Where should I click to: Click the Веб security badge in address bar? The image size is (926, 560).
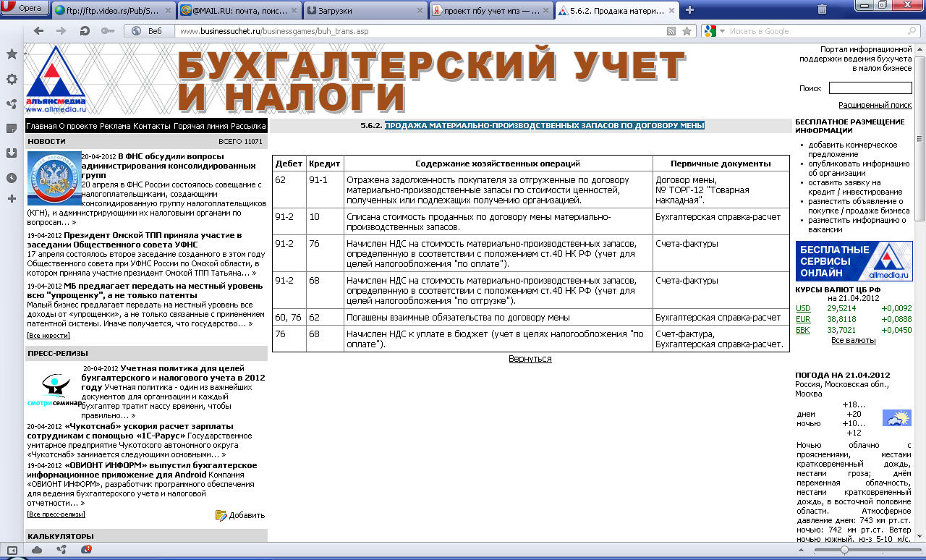pyautogui.click(x=148, y=31)
